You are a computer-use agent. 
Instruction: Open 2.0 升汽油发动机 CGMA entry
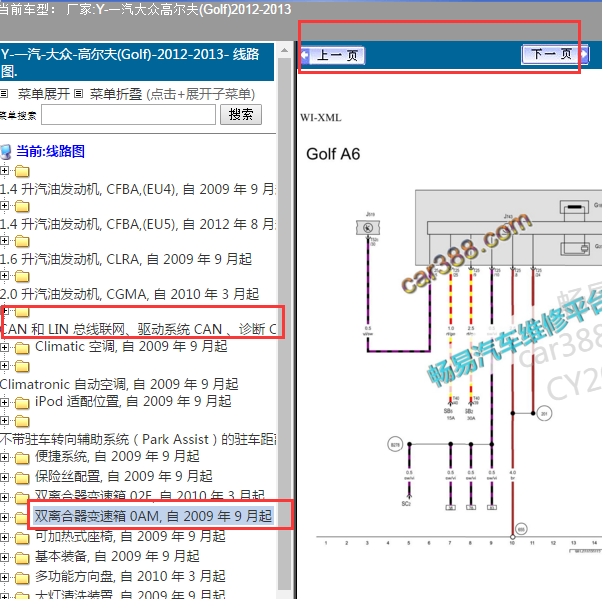[x=129, y=294]
